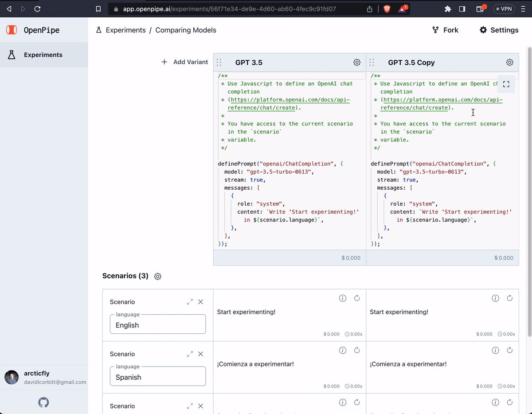The image size is (532, 414).
Task: Click the browser back arrow
Action: tap(9, 9)
